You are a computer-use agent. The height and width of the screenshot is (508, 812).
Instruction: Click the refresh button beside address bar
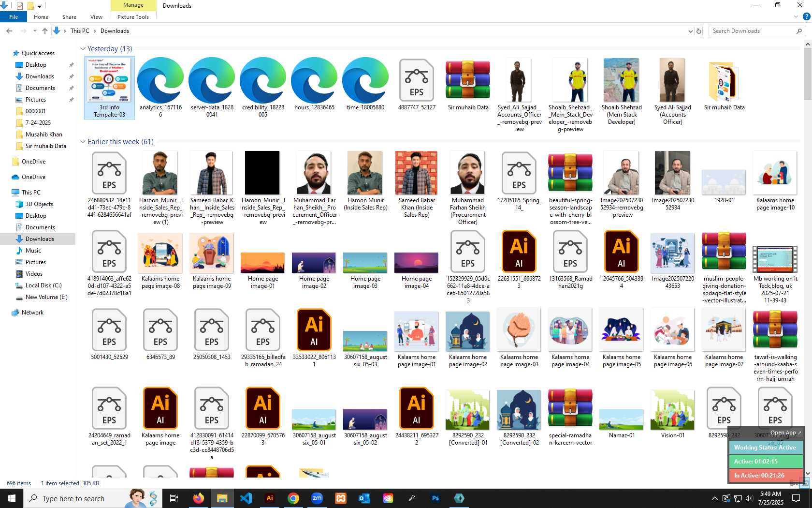(x=698, y=31)
